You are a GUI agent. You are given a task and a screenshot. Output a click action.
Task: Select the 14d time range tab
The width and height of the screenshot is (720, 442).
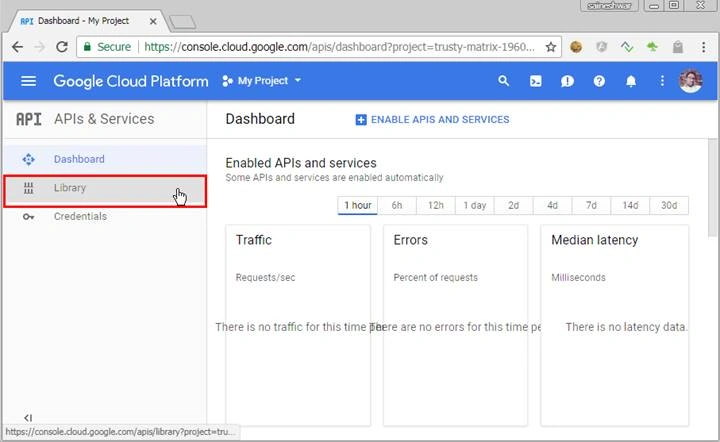pyautogui.click(x=630, y=205)
